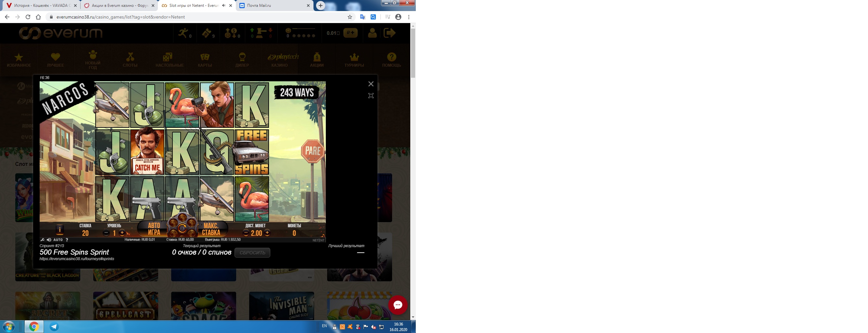Go to ДИЛЕР live dealer

tap(242, 60)
